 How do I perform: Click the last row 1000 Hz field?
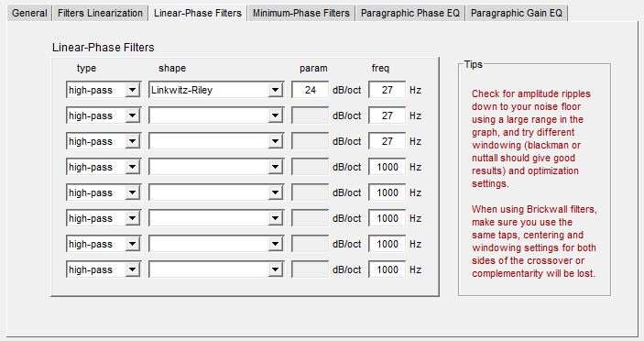click(x=387, y=269)
